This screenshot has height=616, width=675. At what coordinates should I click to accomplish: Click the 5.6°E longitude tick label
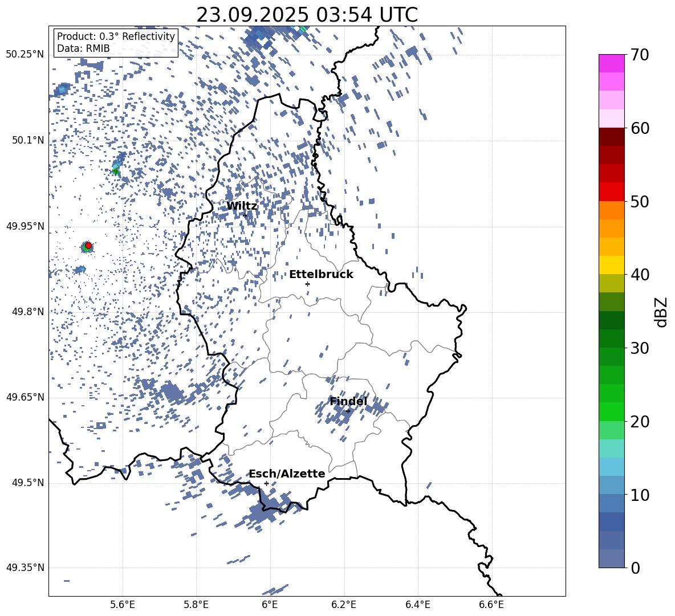(123, 605)
